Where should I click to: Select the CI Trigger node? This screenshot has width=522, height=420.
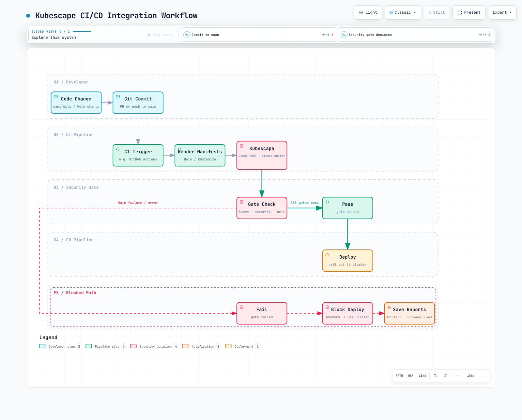[138, 155]
